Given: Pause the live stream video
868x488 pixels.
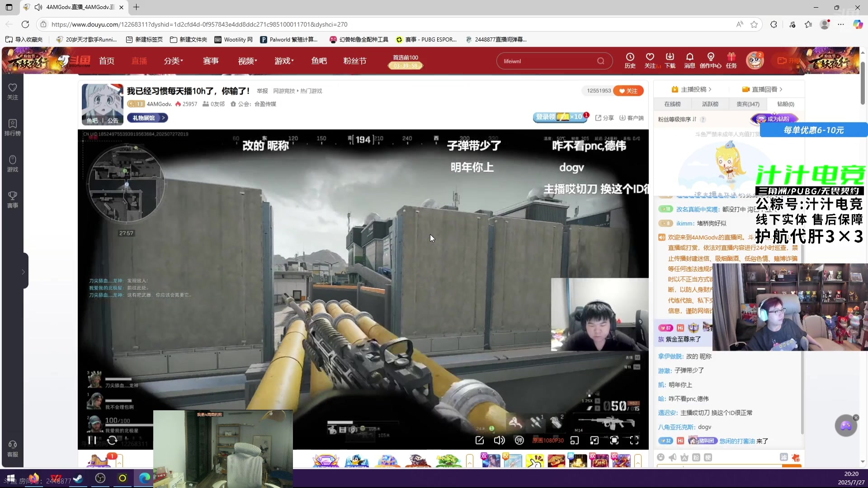Looking at the screenshot, I should pyautogui.click(x=92, y=440).
